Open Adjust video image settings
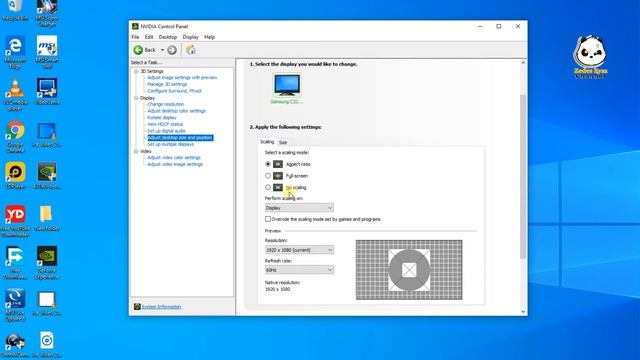The width and height of the screenshot is (640, 360). (175, 164)
